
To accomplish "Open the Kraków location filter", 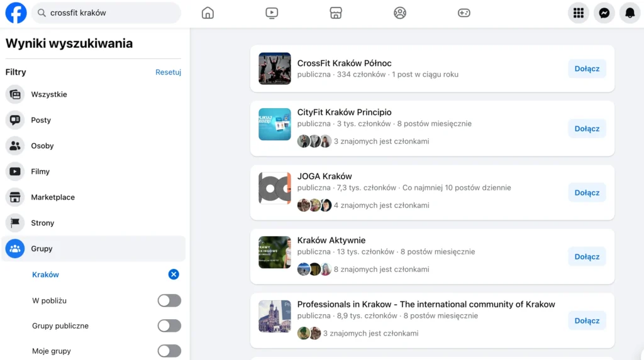I will coord(45,275).
